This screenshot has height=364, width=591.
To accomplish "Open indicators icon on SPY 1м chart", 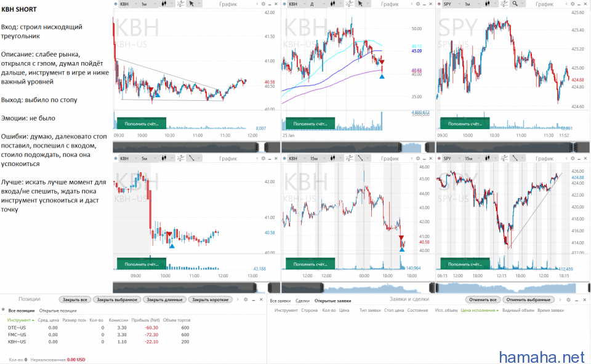I will (x=504, y=4).
